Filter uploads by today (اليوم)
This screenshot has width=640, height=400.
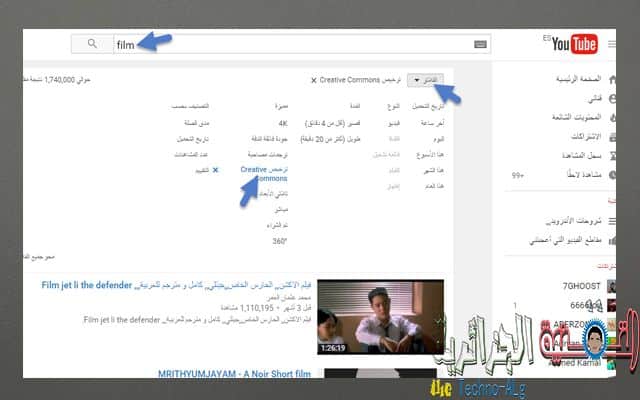click(x=438, y=139)
